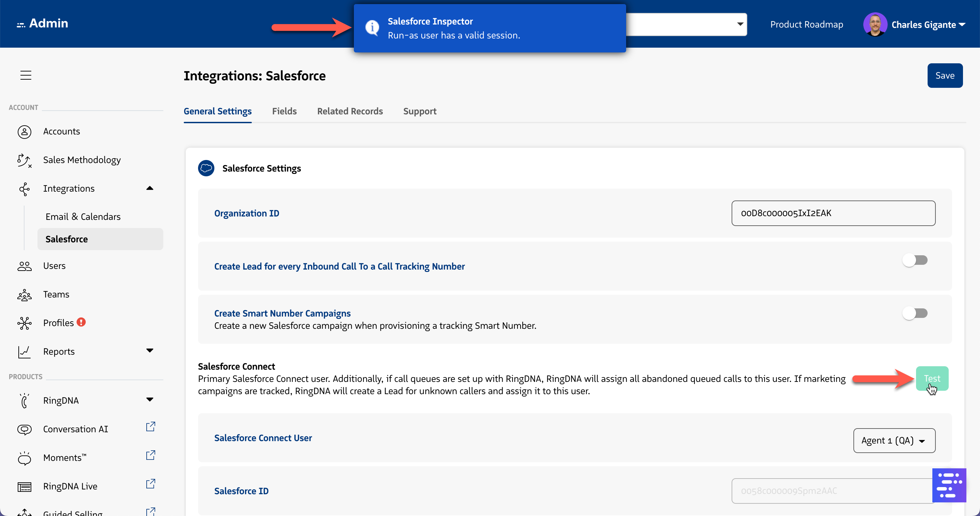This screenshot has width=980, height=516.
Task: Click the Profiles red alert badge
Action: tap(81, 322)
